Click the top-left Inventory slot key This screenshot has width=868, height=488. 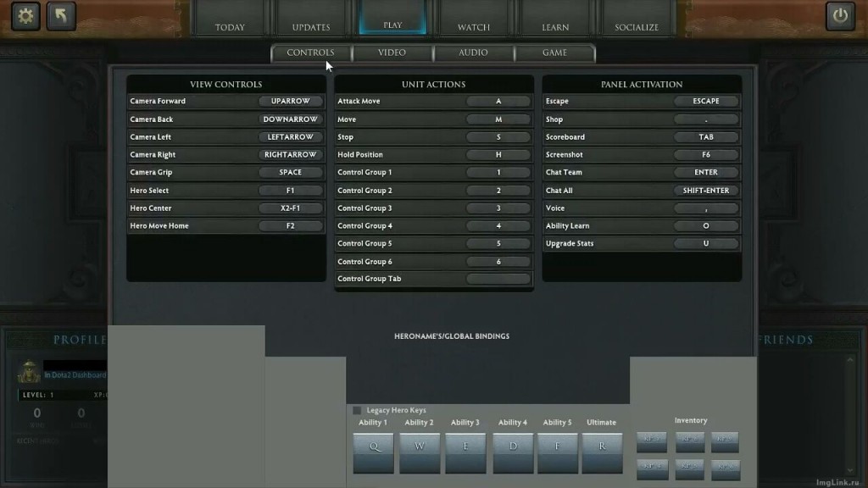click(652, 441)
